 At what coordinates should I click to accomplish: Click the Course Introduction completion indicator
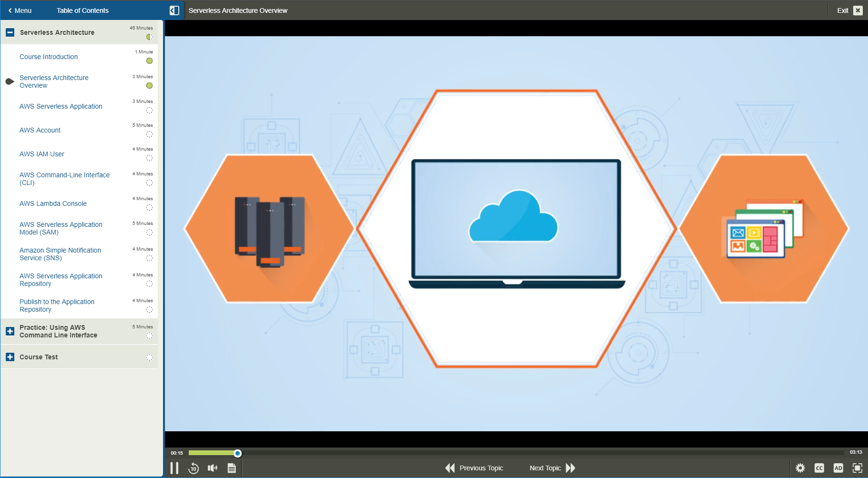tap(150, 61)
